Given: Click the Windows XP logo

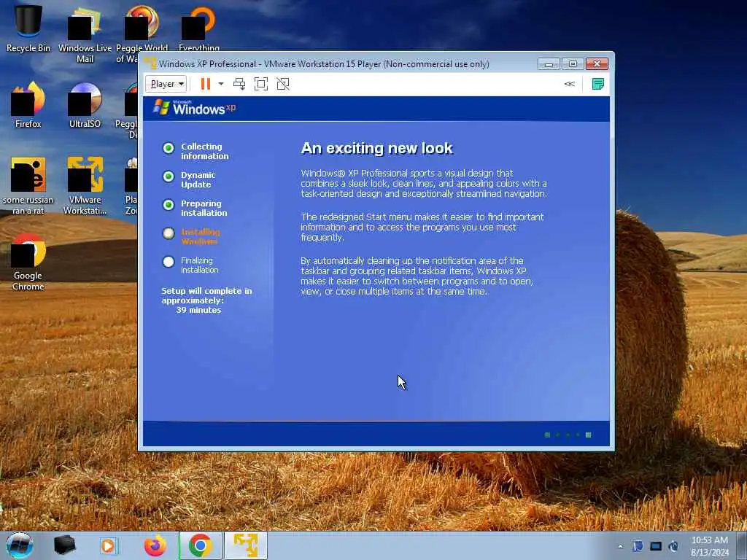Looking at the screenshot, I should pos(194,108).
